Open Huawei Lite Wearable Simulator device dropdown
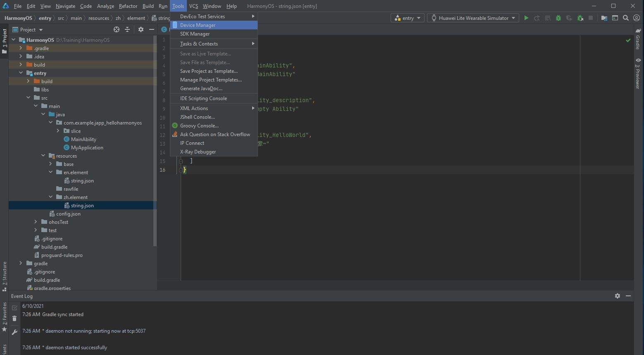644x355 pixels. point(473,18)
